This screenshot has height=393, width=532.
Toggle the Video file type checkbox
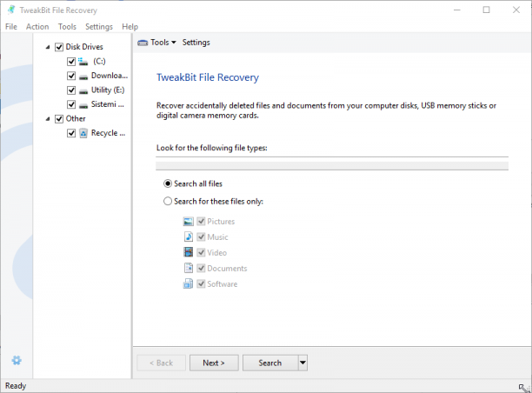(201, 252)
